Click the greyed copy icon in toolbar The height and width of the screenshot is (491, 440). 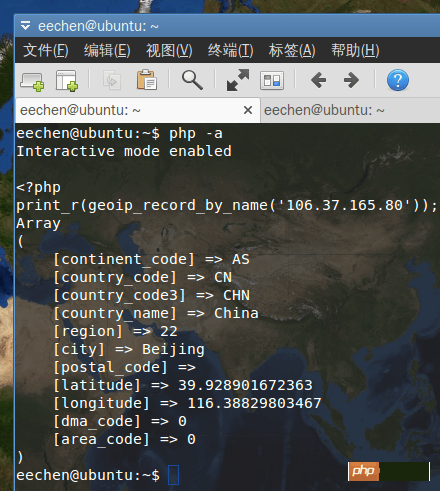[x=112, y=80]
